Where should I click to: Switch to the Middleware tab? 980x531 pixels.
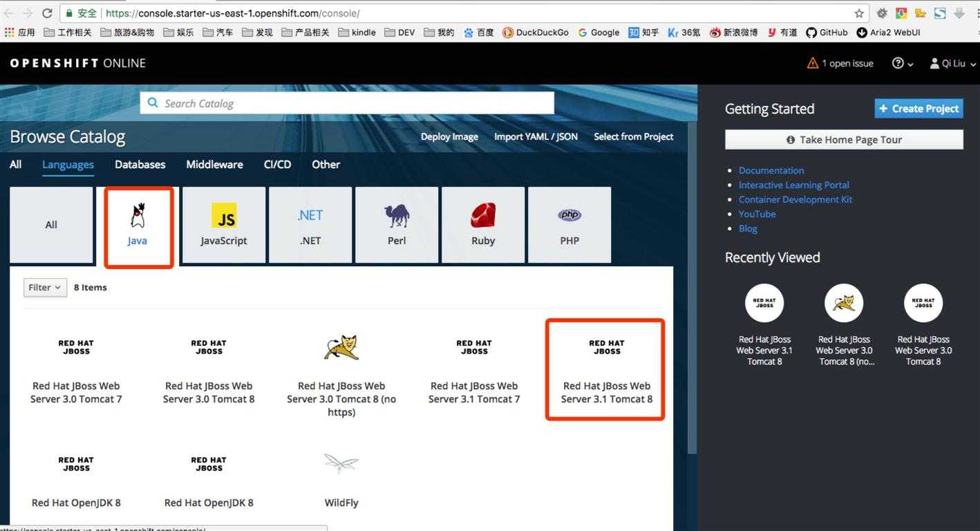tap(214, 165)
